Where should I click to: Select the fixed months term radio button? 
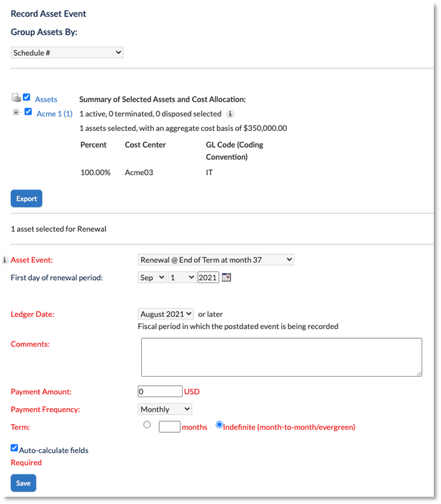(x=147, y=424)
